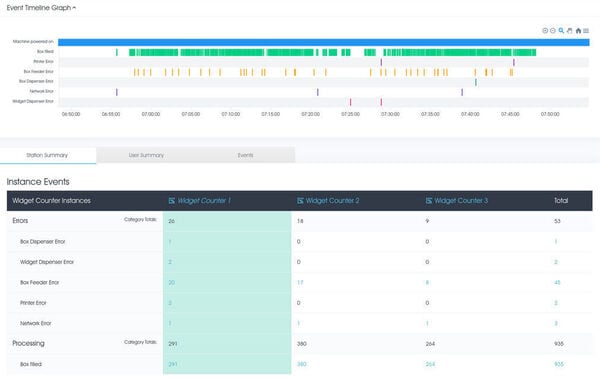Image resolution: width=600 pixels, height=388 pixels.
Task: Click Network Error count for Counter 3
Action: 427,323
